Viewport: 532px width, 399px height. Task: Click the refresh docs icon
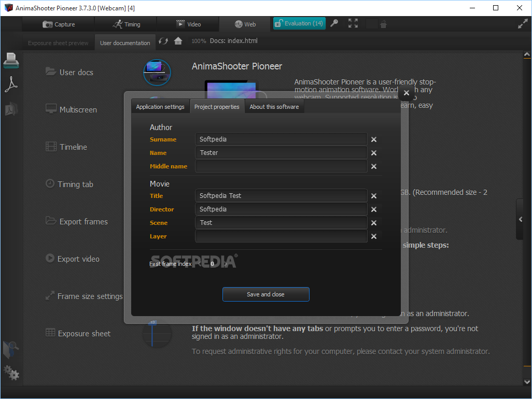[x=163, y=41]
